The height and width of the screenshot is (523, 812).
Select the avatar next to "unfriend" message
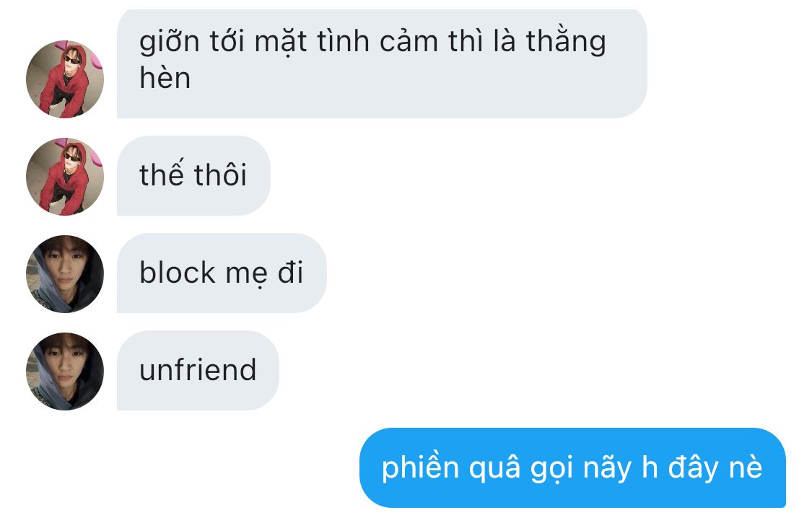(x=65, y=372)
